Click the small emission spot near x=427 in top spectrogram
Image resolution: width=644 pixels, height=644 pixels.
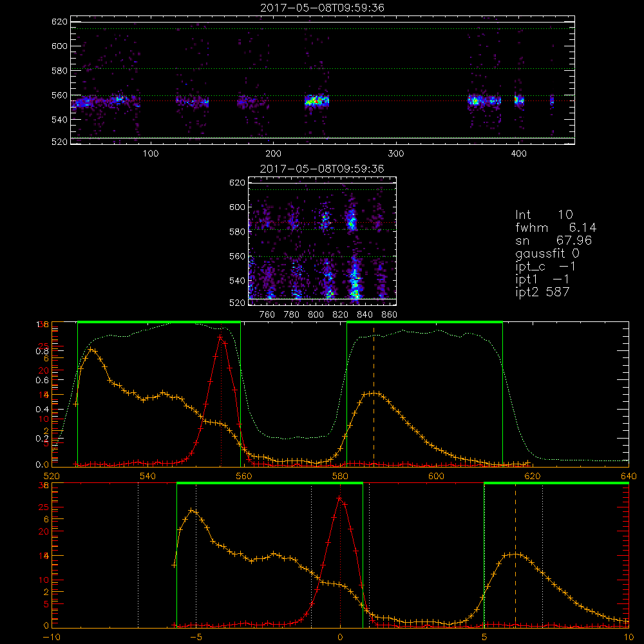click(552, 100)
